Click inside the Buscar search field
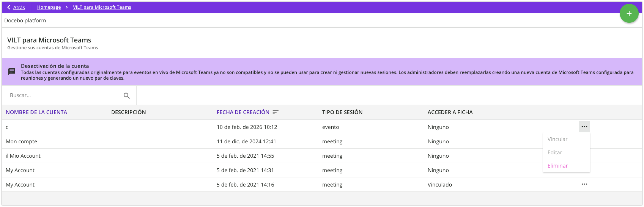This screenshot has height=207, width=644. click(50, 95)
